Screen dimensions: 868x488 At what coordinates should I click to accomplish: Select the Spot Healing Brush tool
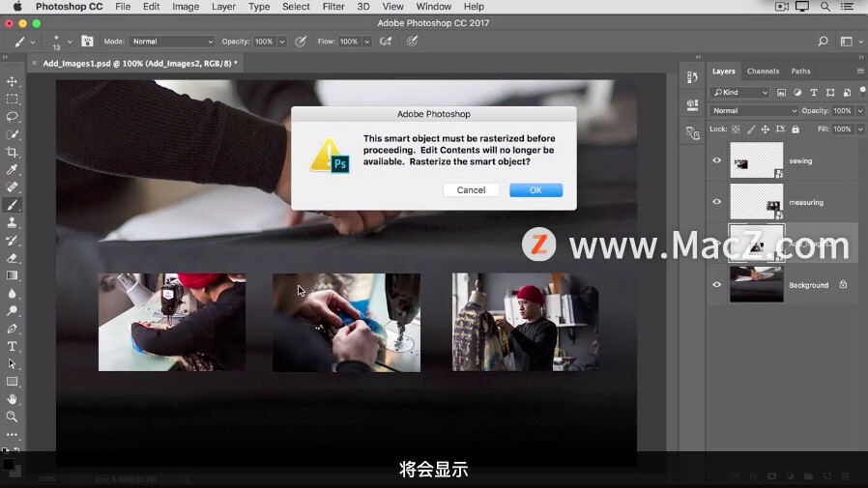(12, 187)
